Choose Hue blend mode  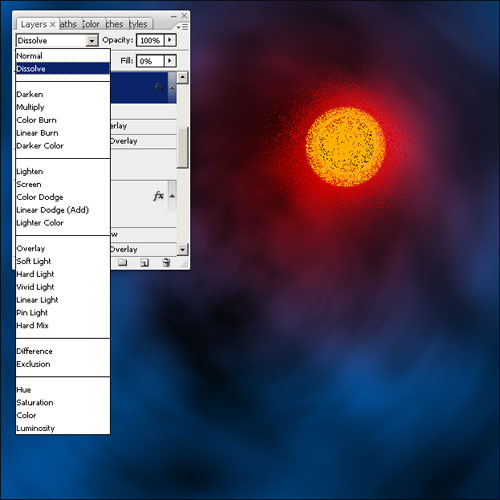[x=63, y=390]
